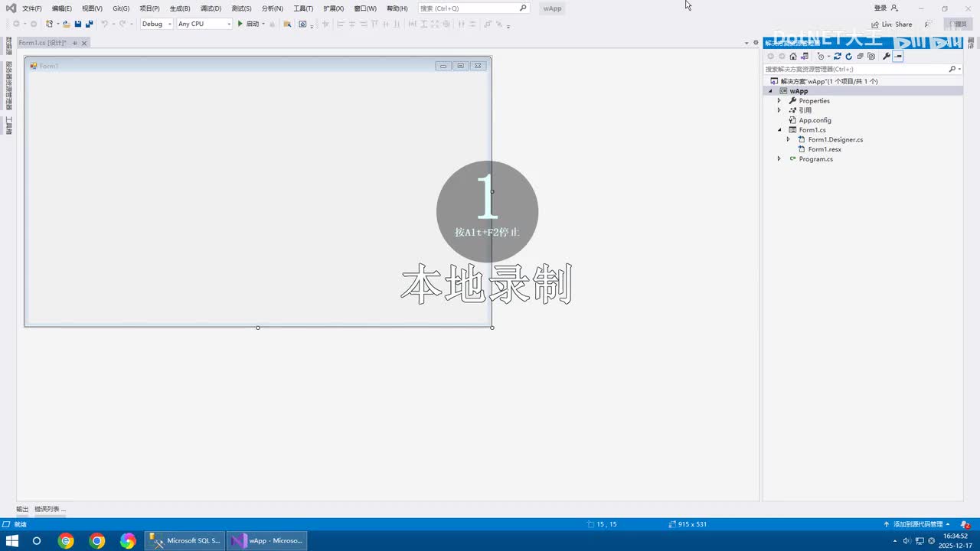The height and width of the screenshot is (551, 980).
Task: Select App.config in Solution Explorer
Action: (815, 120)
